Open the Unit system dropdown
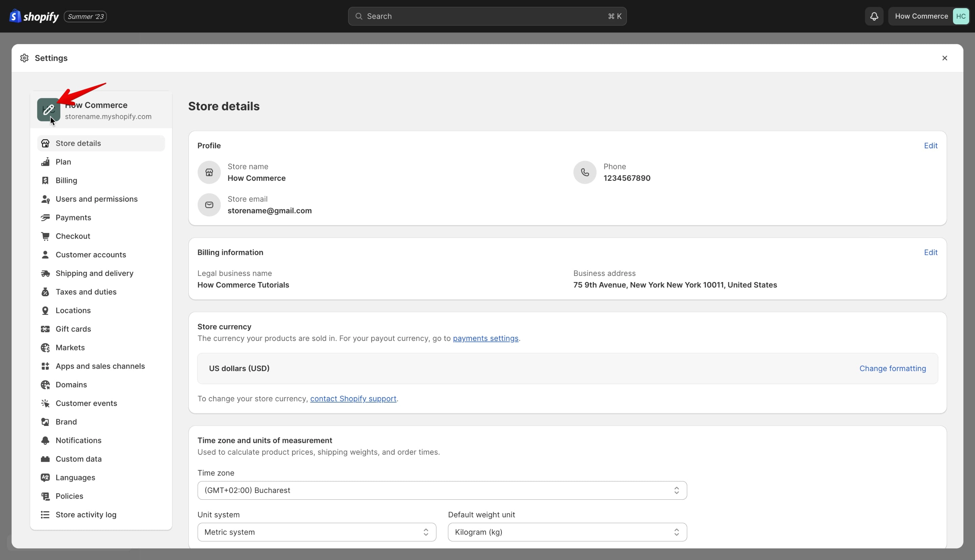This screenshot has width=975, height=560. point(317,532)
